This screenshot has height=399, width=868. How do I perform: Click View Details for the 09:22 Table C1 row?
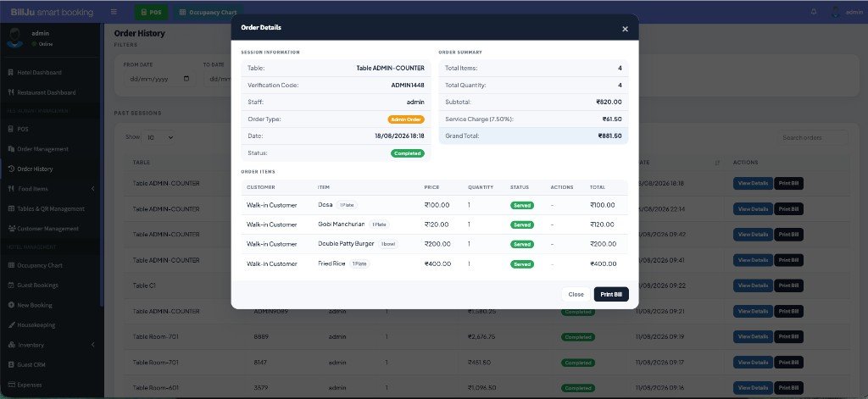[x=753, y=285]
